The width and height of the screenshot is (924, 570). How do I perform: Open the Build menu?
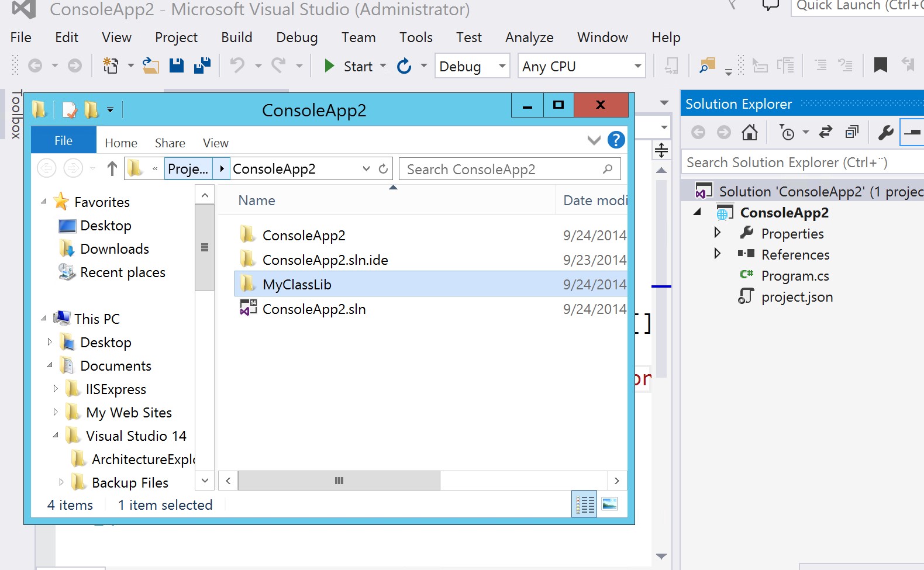[x=237, y=37]
